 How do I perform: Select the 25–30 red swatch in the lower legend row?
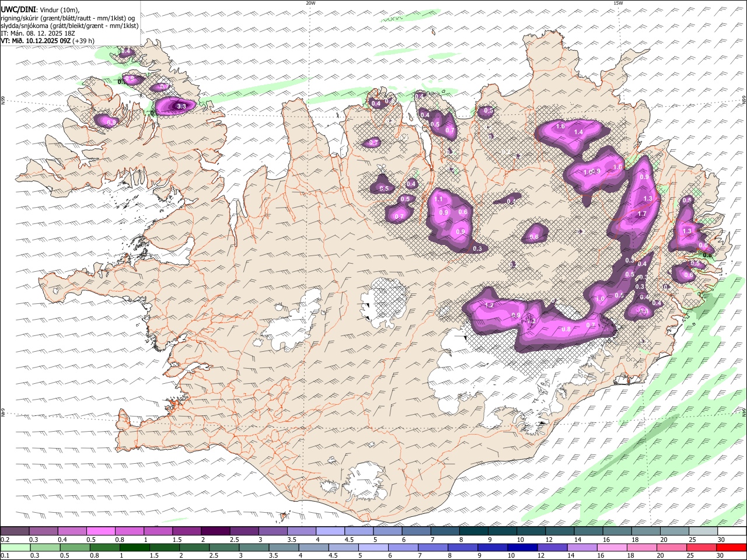click(701, 548)
